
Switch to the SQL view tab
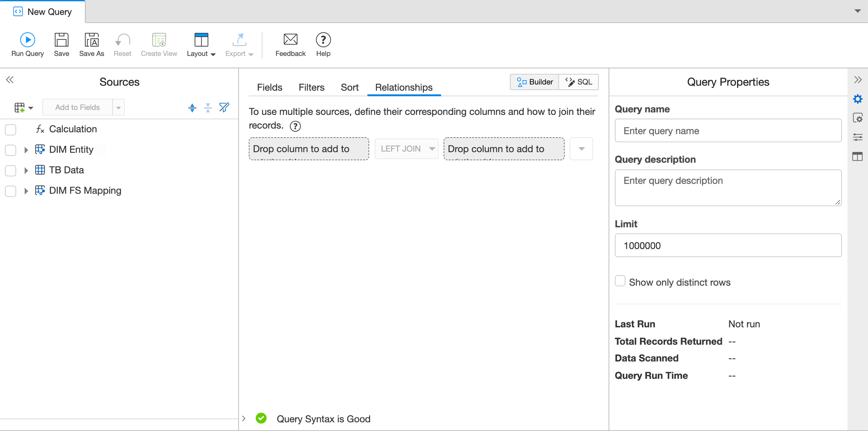coord(579,82)
